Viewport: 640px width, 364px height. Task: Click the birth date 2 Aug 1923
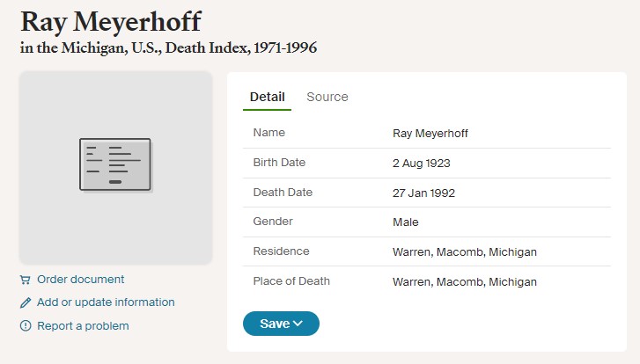421,163
